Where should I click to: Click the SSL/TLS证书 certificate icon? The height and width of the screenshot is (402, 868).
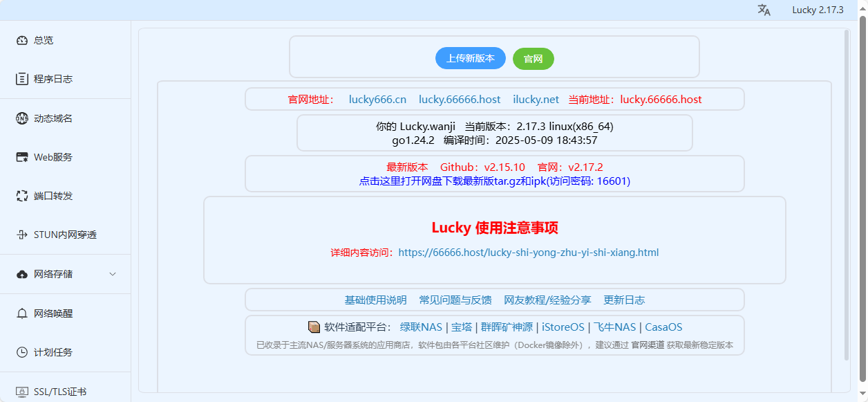click(21, 392)
